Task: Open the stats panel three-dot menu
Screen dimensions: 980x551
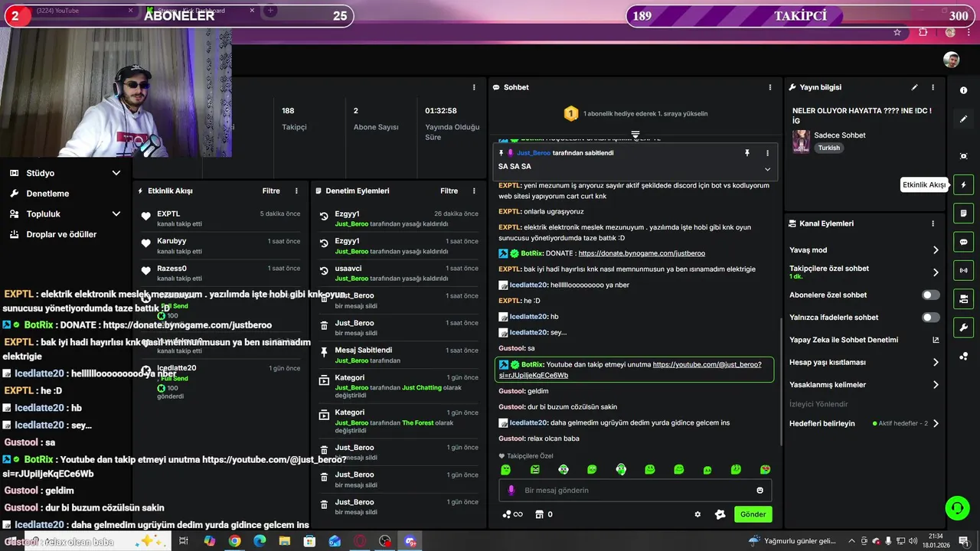Action: 474,87
